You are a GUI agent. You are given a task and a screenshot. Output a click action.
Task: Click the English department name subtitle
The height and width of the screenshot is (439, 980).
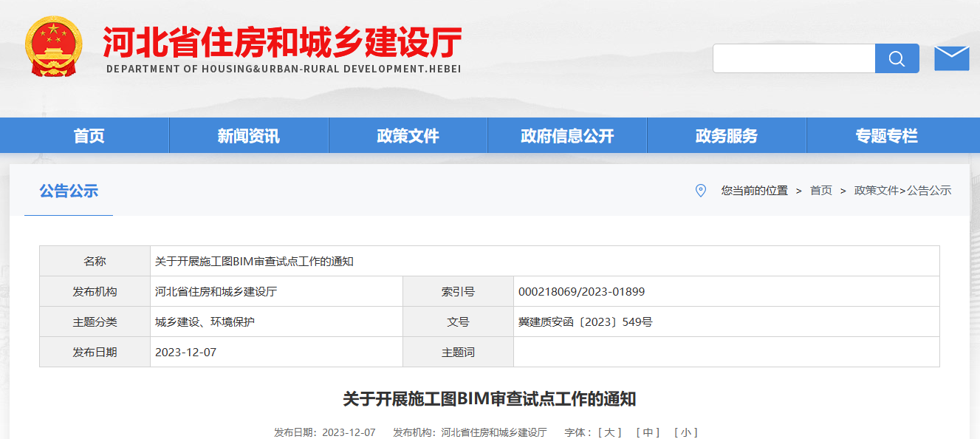pos(284,69)
